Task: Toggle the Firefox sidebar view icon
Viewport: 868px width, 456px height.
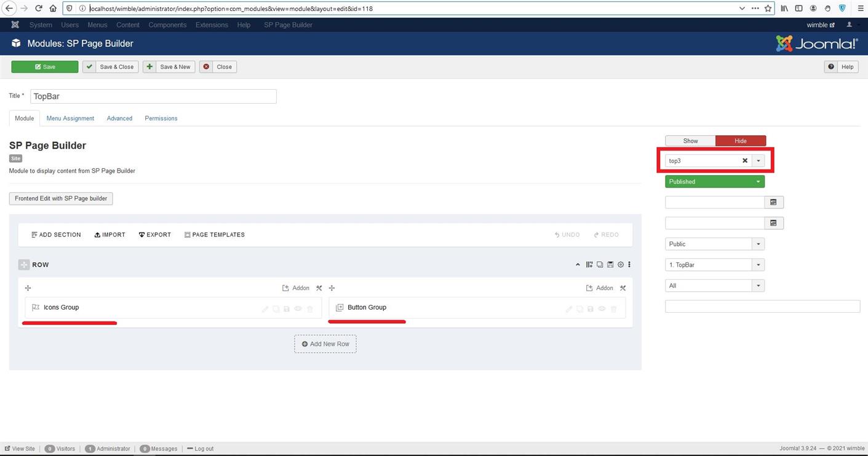Action: [798, 9]
